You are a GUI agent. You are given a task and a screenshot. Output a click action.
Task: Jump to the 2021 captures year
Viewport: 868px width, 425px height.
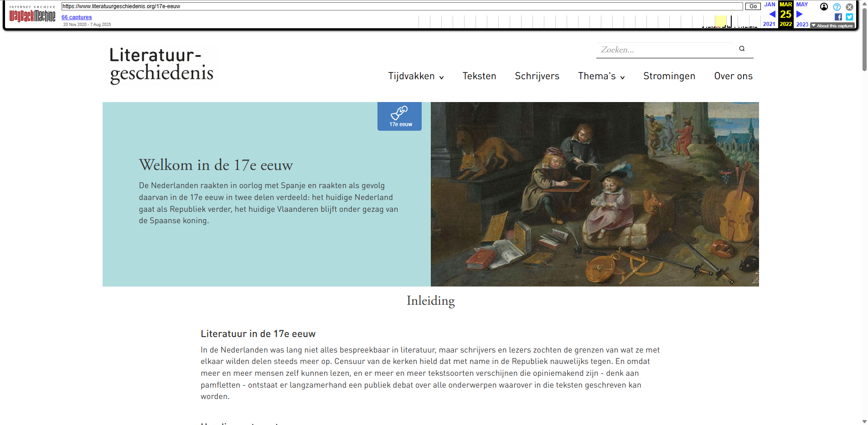coord(769,24)
